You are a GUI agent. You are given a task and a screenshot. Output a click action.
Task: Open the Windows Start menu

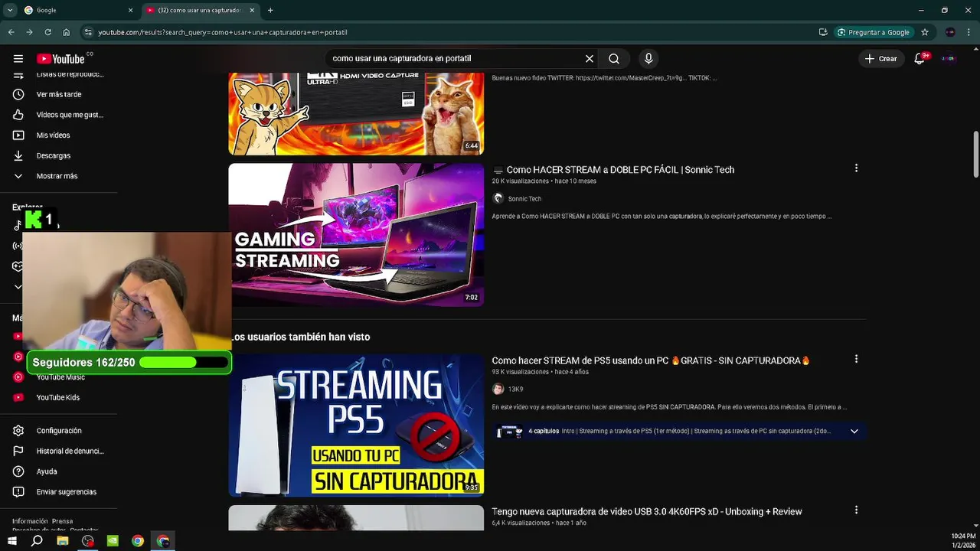click(x=11, y=541)
